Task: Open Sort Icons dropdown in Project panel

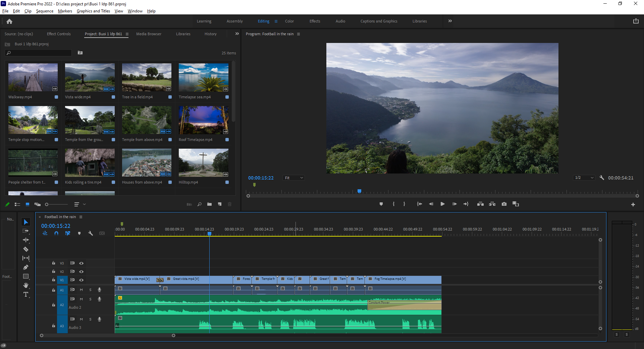Action: [x=79, y=204]
